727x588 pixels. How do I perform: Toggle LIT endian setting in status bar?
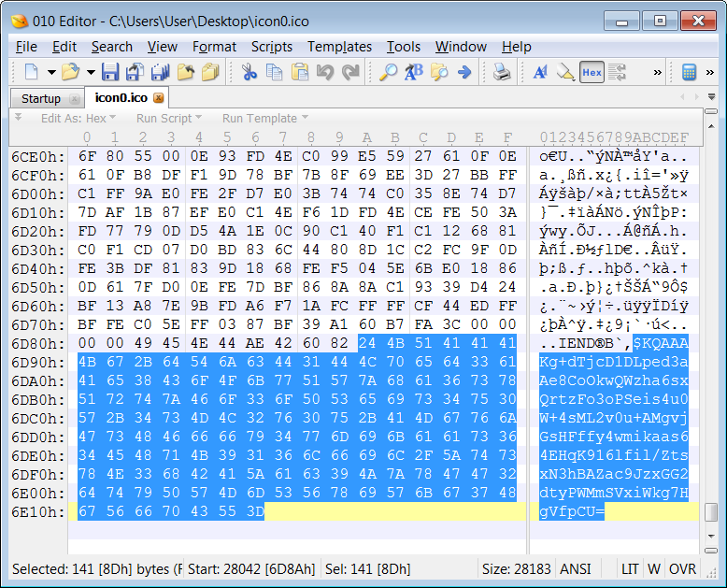[x=631, y=568]
